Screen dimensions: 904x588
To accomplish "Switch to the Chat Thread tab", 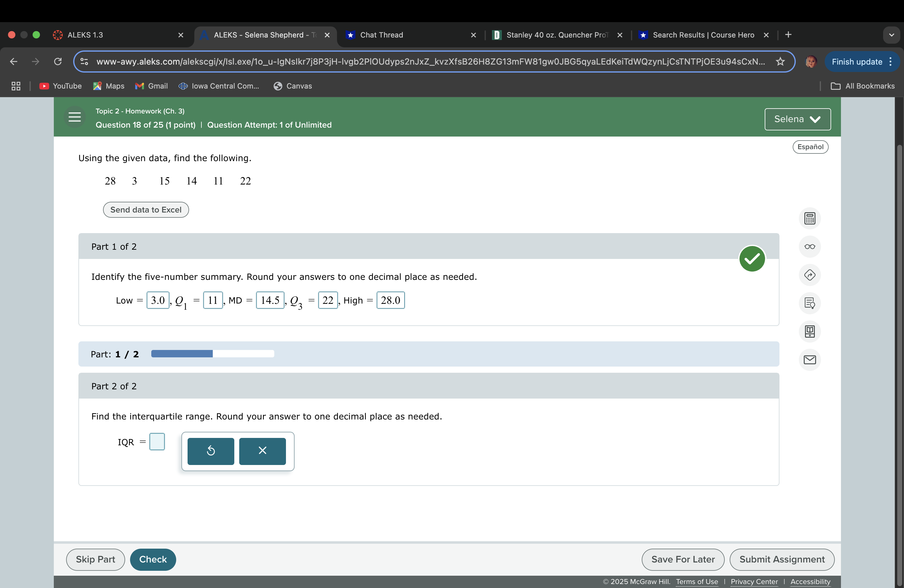I will point(381,35).
